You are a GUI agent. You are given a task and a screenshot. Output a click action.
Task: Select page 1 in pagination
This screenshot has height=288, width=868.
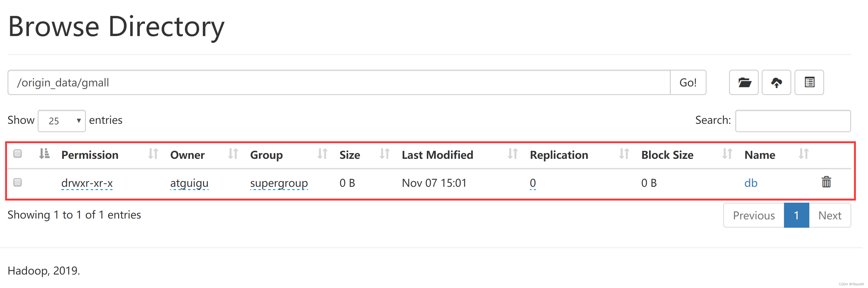click(796, 215)
